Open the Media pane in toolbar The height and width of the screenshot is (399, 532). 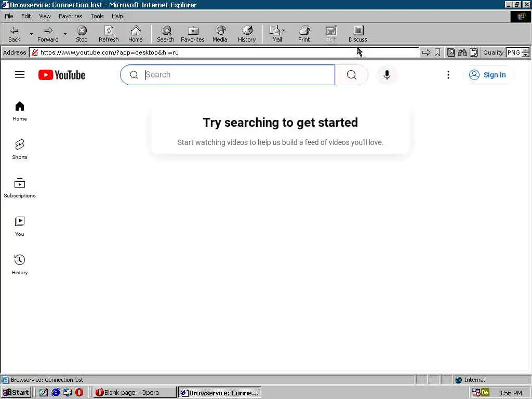(220, 34)
